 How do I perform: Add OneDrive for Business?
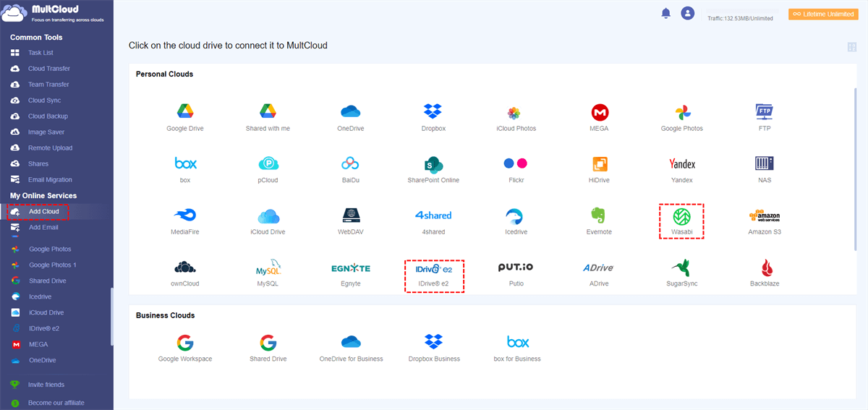click(x=351, y=349)
